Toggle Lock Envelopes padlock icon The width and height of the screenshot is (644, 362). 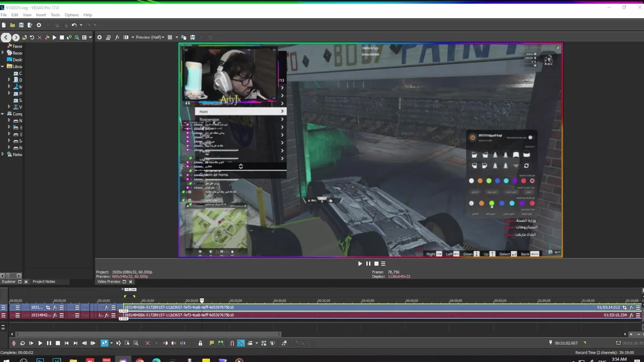pos(200,343)
